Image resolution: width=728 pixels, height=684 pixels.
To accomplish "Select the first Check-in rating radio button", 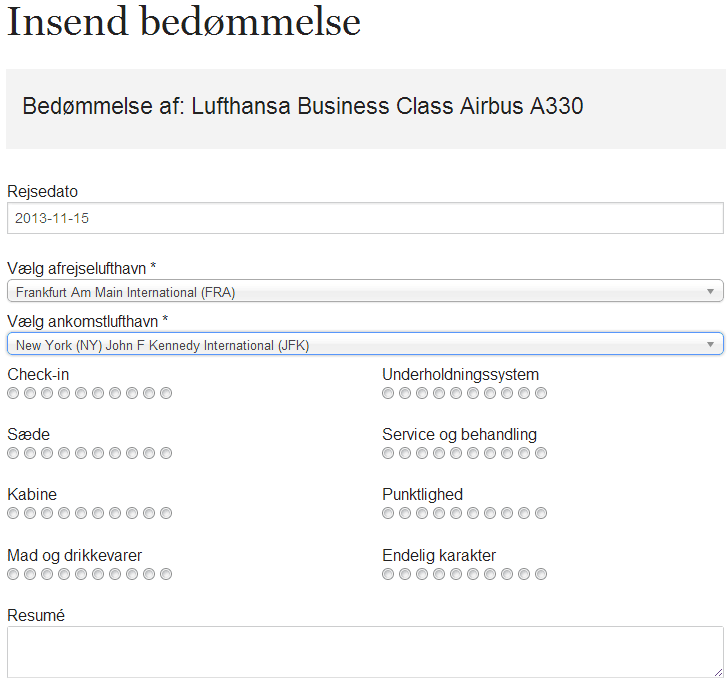I will pyautogui.click(x=13, y=393).
